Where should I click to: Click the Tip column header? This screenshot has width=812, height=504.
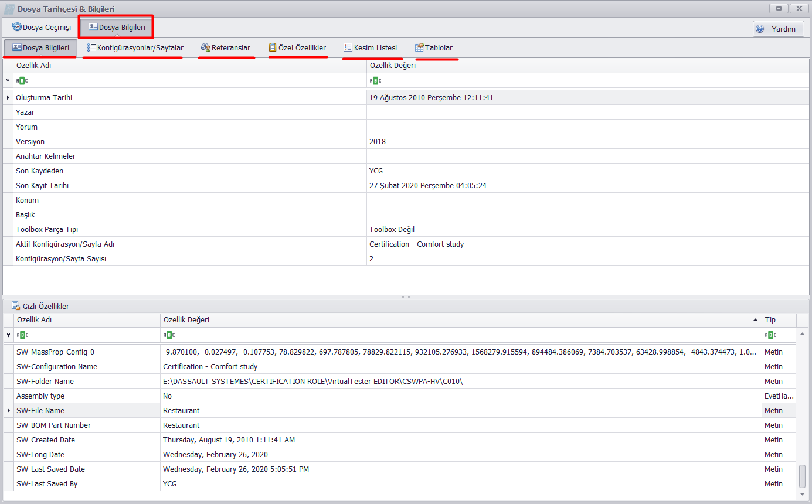point(779,320)
